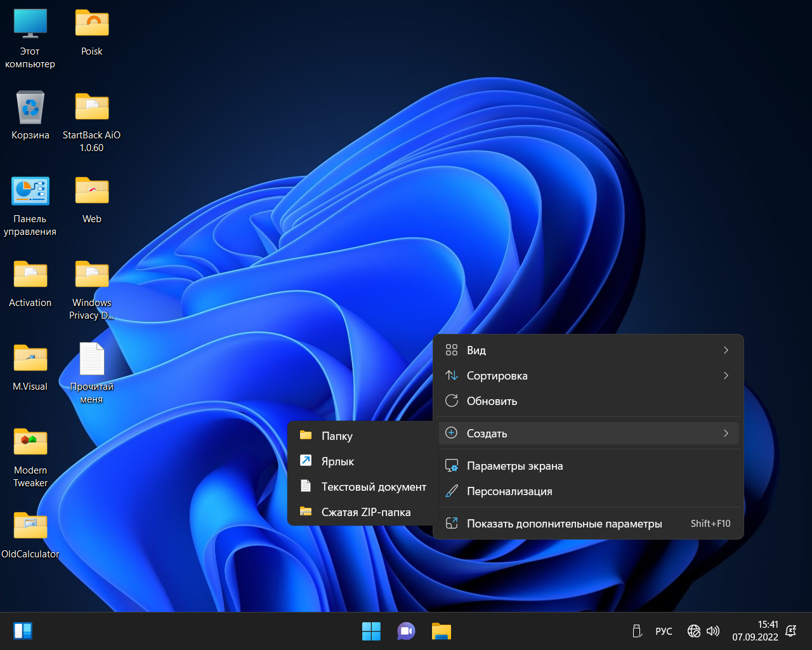Click the volume speaker tray icon
The width and height of the screenshot is (812, 650).
point(713,631)
